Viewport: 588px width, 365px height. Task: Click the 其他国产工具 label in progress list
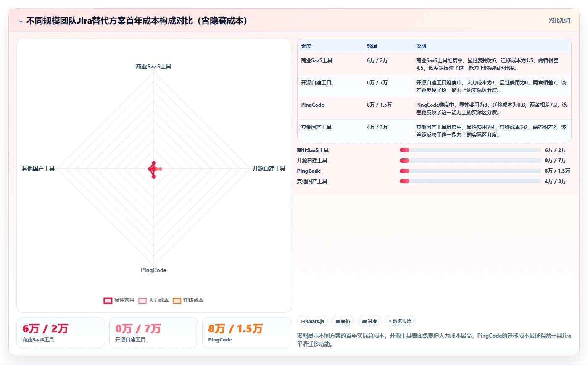tap(312, 181)
